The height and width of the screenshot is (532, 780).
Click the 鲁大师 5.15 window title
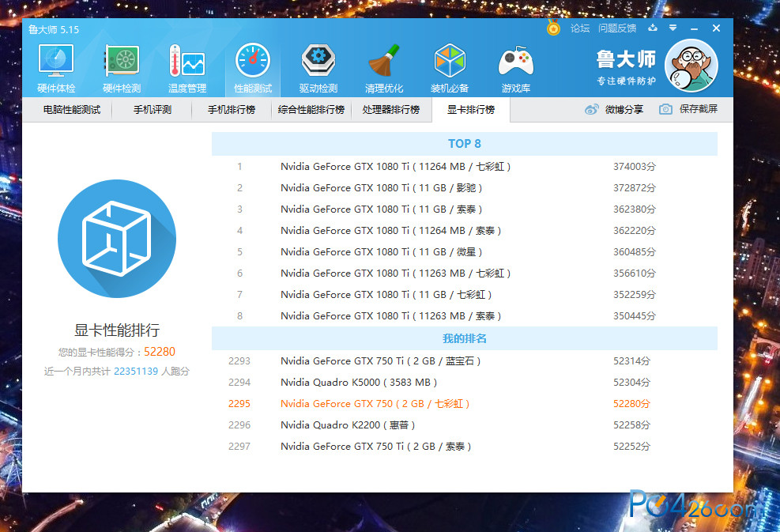(54, 29)
